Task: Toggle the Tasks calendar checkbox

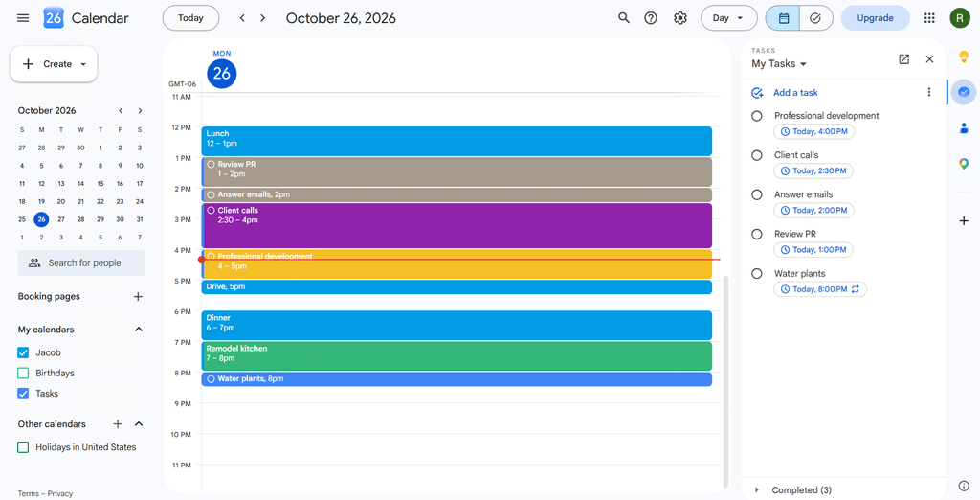Action: click(x=23, y=394)
